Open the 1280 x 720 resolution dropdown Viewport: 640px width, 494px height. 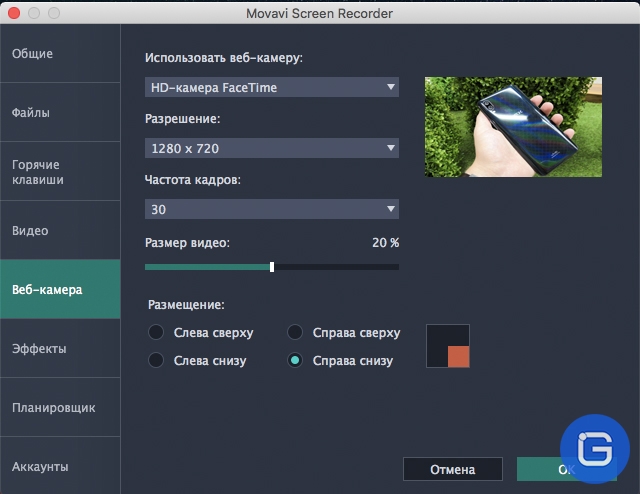tap(272, 148)
